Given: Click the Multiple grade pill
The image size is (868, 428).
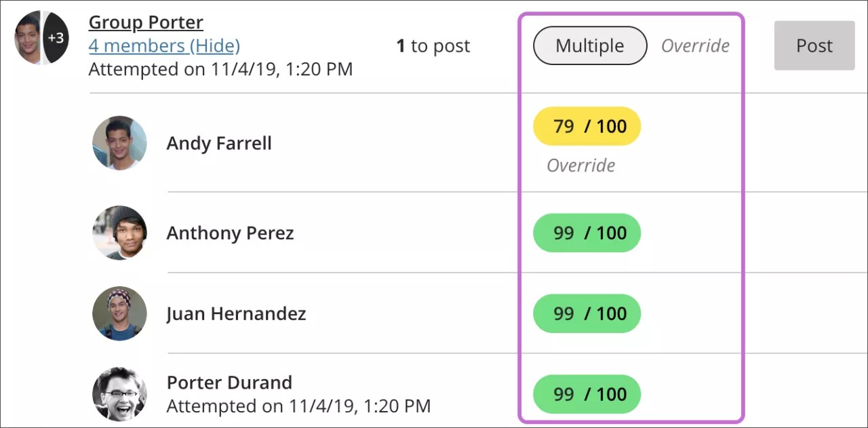Looking at the screenshot, I should pos(590,46).
